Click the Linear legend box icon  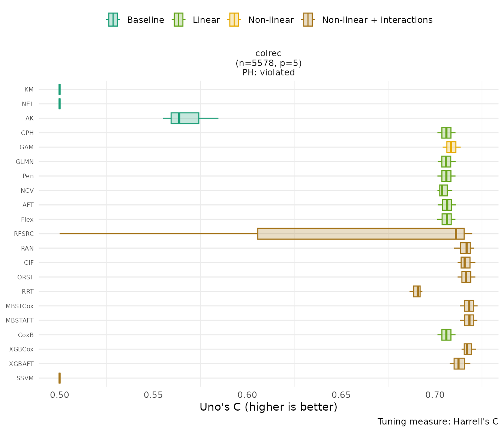click(x=178, y=20)
